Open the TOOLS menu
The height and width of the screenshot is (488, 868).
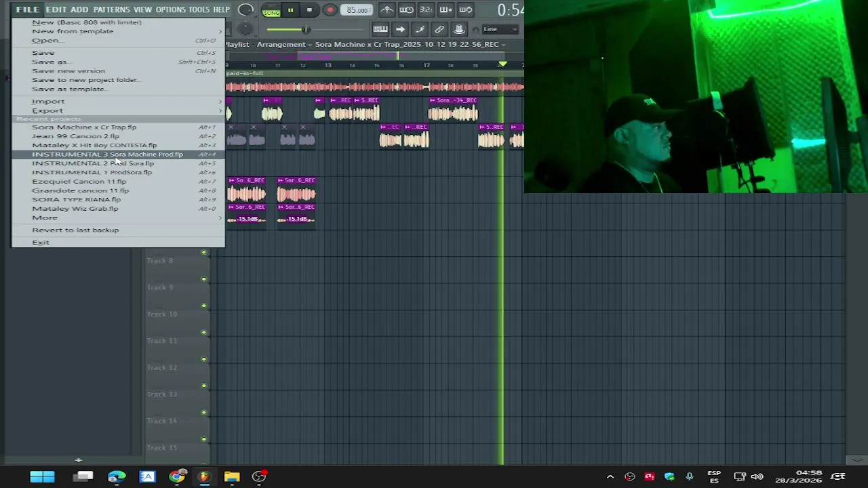coord(199,9)
